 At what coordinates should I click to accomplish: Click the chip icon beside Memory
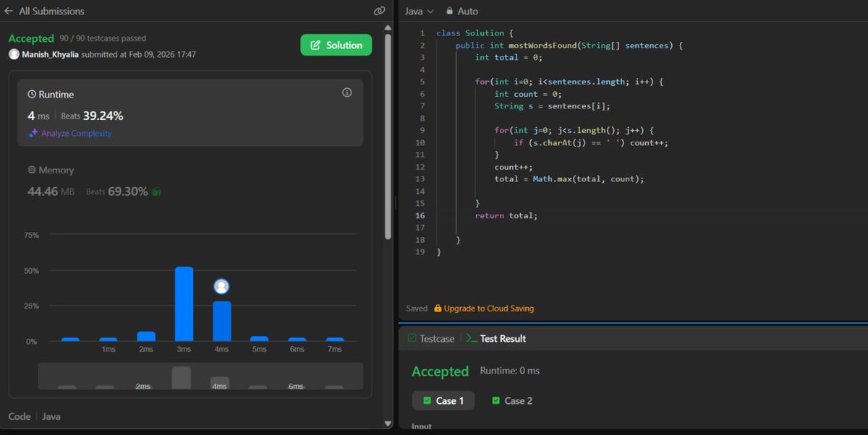tap(32, 170)
